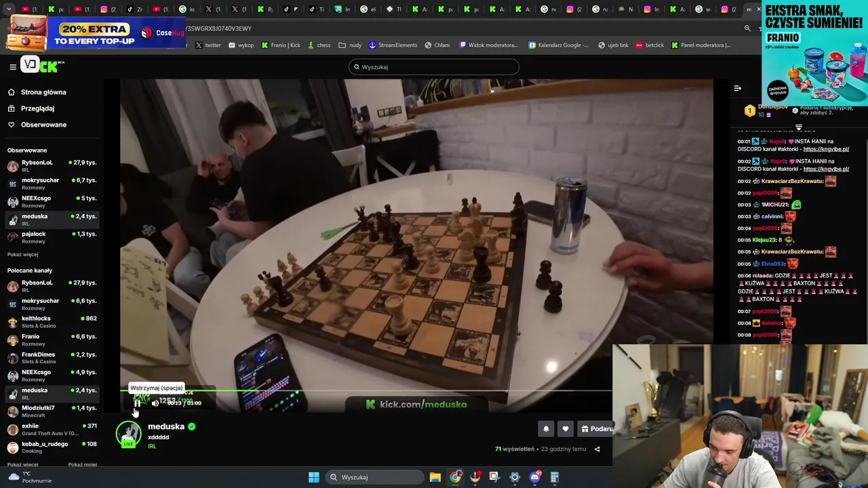The image size is (868, 488).
Task: Open File Explorer from the taskbar
Action: click(435, 477)
